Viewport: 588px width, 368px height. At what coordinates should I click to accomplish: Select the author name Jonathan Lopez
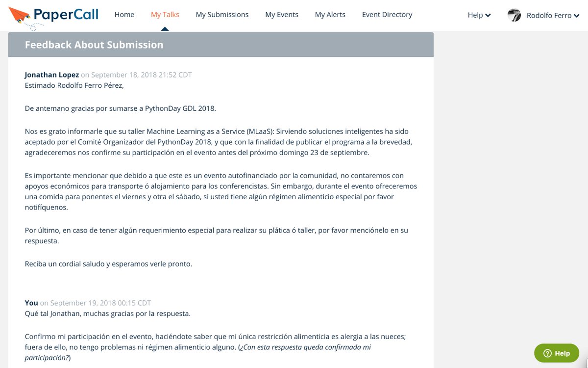pos(52,75)
